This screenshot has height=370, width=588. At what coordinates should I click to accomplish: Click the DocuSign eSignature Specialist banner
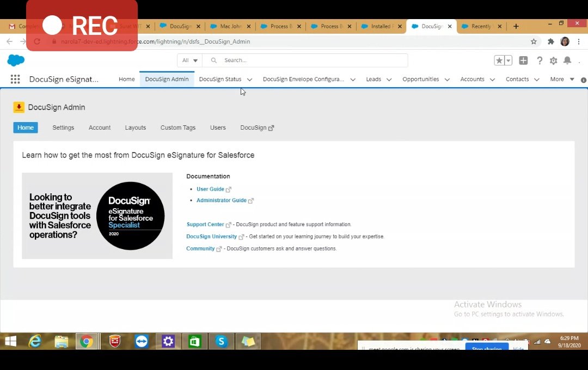pyautogui.click(x=97, y=216)
